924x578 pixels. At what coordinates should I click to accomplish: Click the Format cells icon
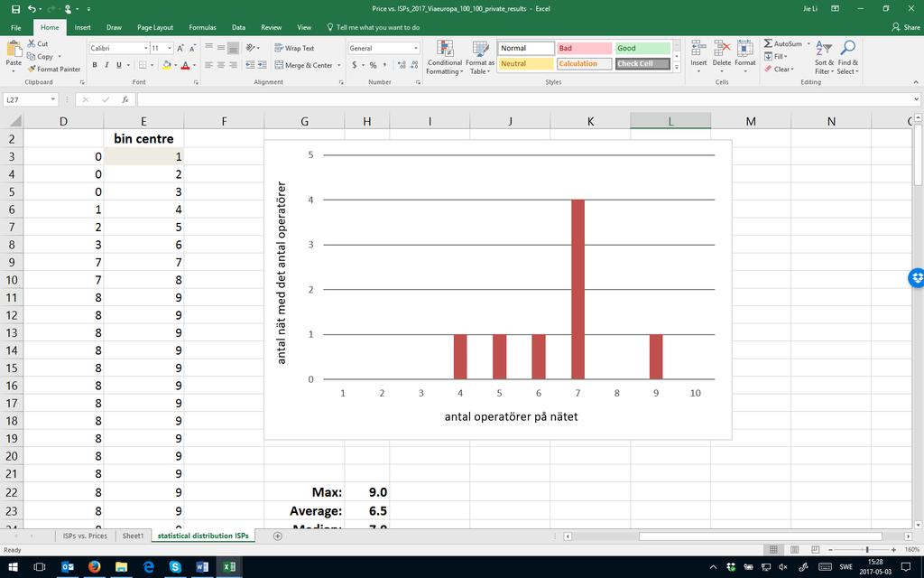pos(744,51)
